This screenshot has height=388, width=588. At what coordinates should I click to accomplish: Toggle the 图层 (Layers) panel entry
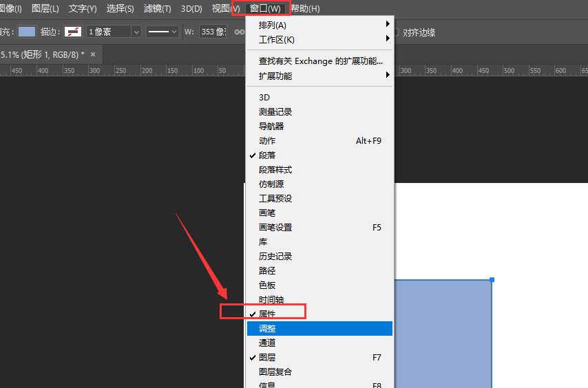267,358
